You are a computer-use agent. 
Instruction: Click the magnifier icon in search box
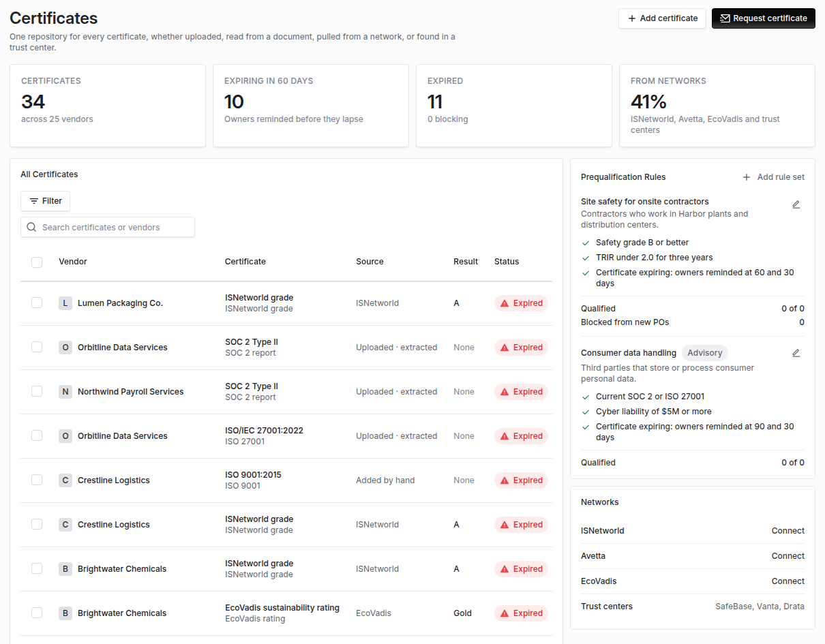click(x=31, y=227)
